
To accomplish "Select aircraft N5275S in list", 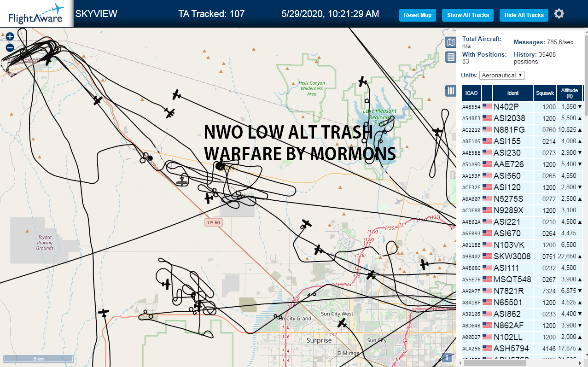I will click(522, 199).
